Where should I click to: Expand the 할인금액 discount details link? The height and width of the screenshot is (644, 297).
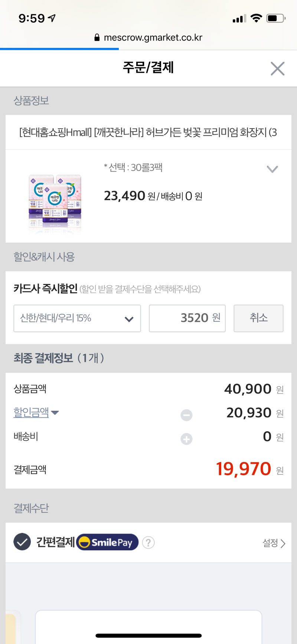point(36,412)
